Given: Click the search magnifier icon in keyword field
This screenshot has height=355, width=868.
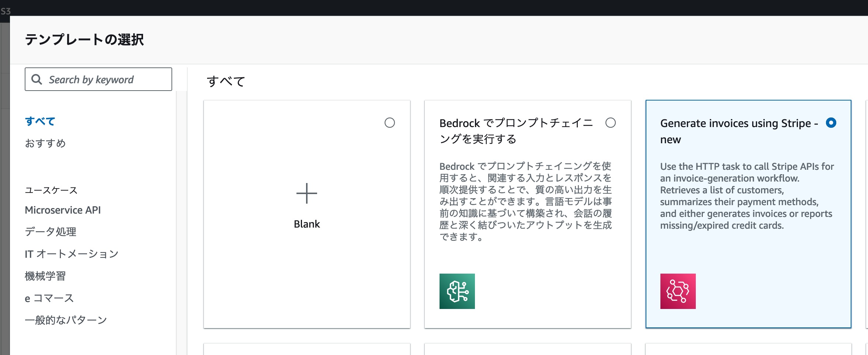Looking at the screenshot, I should tap(37, 79).
